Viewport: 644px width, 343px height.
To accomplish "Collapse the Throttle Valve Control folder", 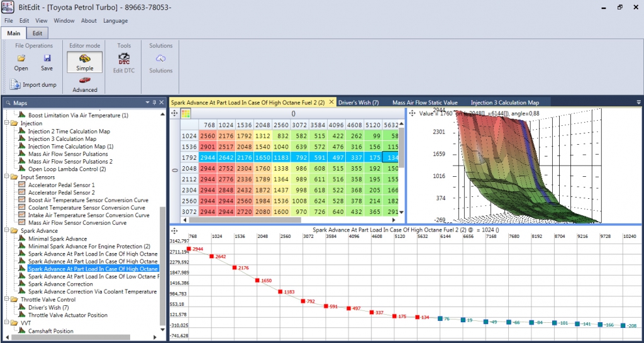I will 6,300.
